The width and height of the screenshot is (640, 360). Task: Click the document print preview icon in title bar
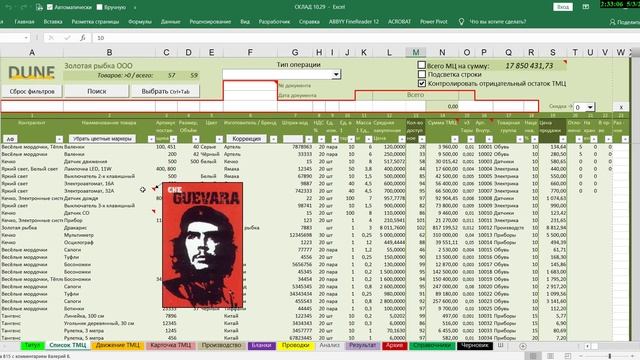point(39,7)
